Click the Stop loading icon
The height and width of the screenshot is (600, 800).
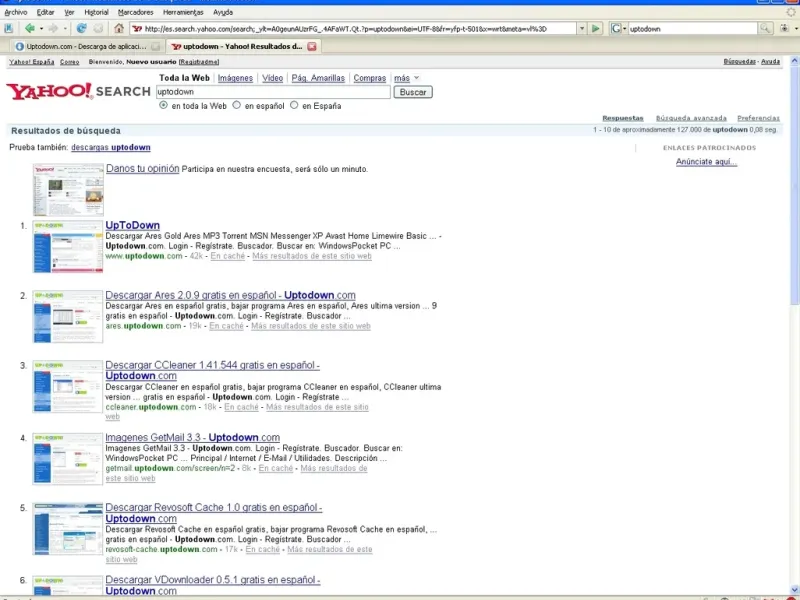(98, 29)
